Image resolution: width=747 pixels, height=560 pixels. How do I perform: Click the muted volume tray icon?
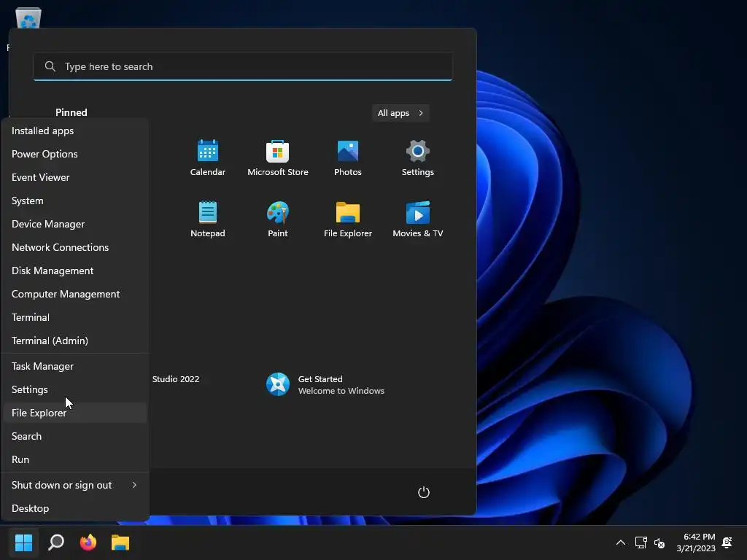pyautogui.click(x=659, y=542)
